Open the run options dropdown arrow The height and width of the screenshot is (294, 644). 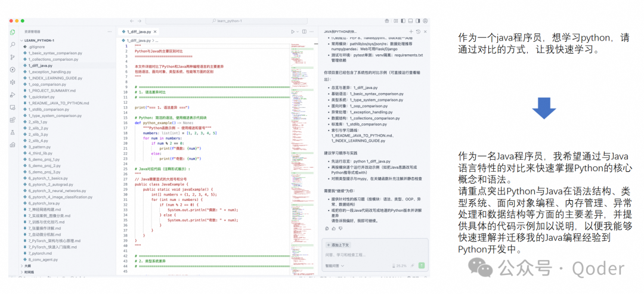[x=298, y=32]
